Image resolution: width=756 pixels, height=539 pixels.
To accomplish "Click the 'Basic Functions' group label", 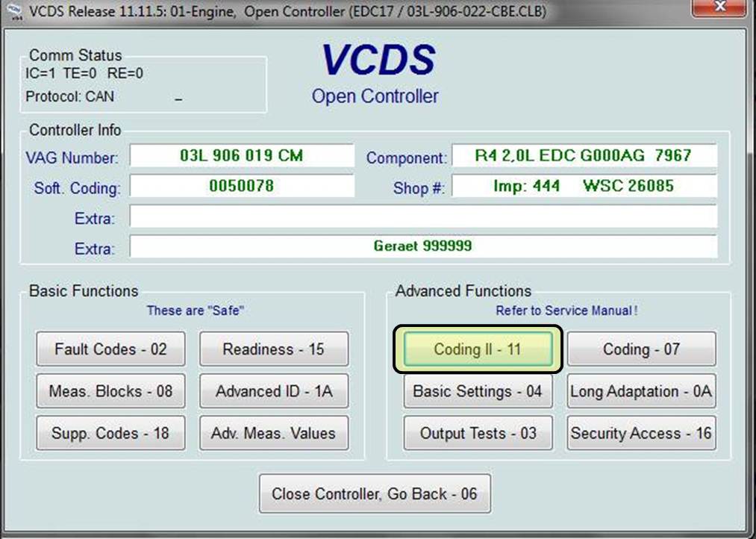I will pyautogui.click(x=84, y=290).
